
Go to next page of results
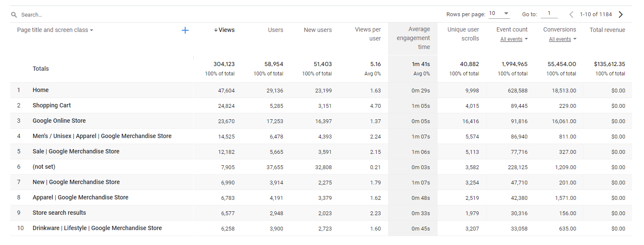click(621, 14)
